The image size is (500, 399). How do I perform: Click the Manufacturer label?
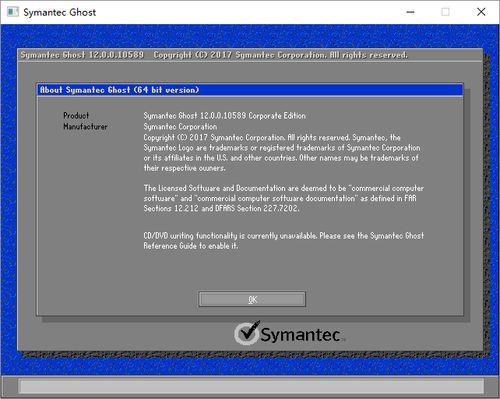tap(85, 127)
